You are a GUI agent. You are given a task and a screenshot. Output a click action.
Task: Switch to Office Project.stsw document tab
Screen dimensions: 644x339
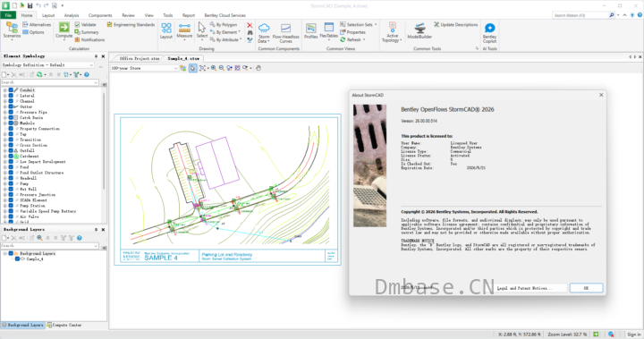point(140,59)
